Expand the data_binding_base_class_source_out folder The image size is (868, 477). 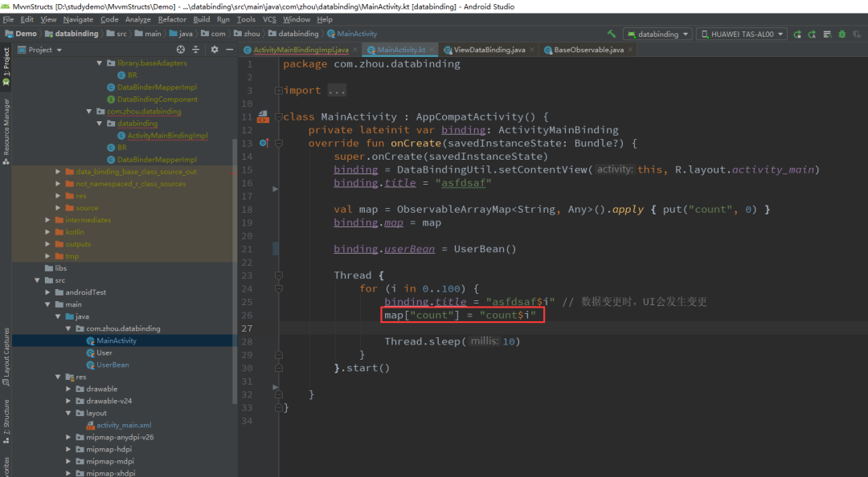(58, 172)
